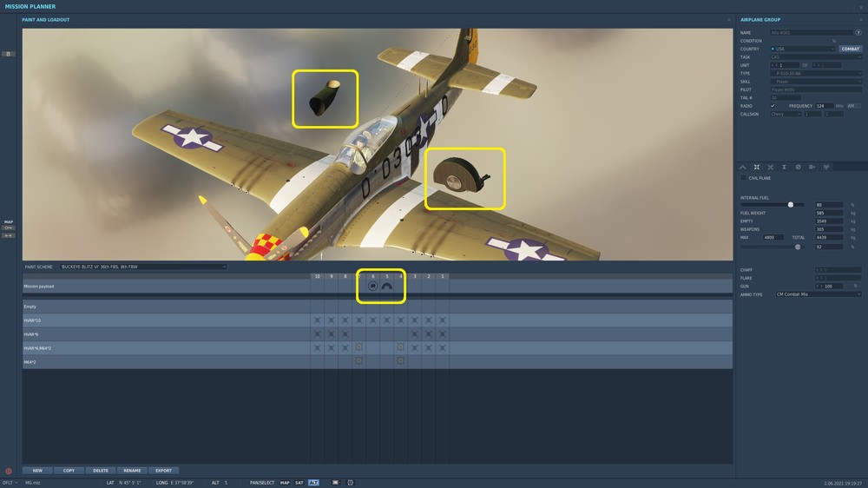
Task: Select HVAR rocket icon on pylon 5 of HVAR*10 row
Action: click(386, 320)
